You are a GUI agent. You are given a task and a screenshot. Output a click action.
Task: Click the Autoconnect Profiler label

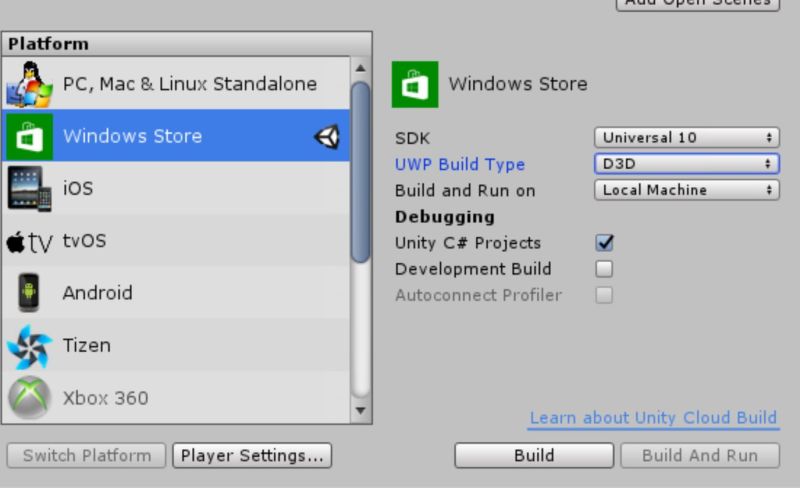tap(479, 295)
